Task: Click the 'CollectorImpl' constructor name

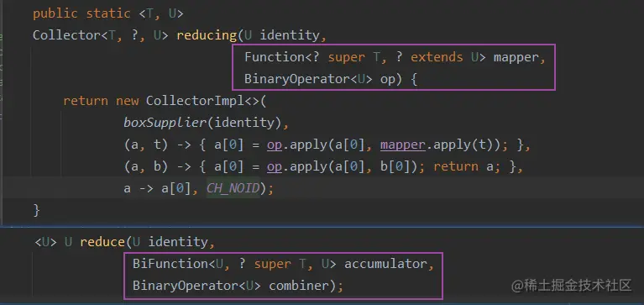Action: [195, 101]
